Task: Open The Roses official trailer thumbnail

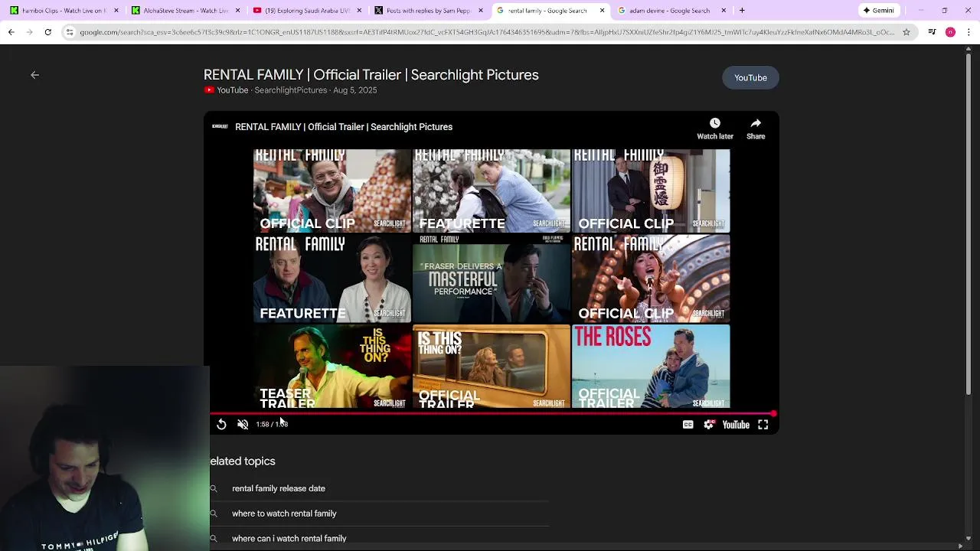Action: click(651, 367)
